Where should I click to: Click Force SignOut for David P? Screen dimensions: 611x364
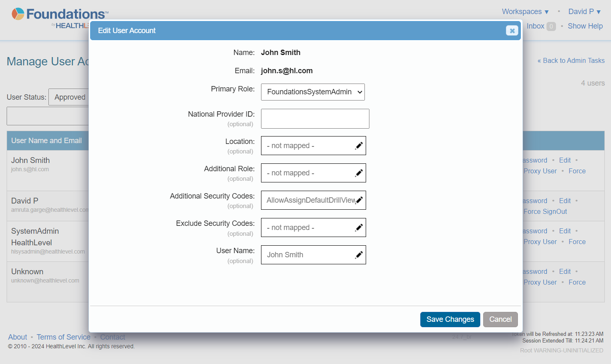coord(545,211)
